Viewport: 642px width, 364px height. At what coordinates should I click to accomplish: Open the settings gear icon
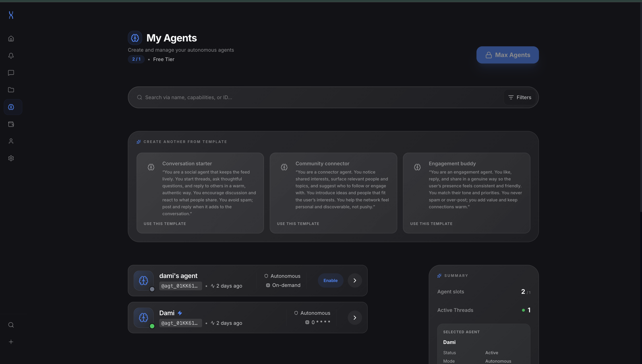(x=11, y=158)
